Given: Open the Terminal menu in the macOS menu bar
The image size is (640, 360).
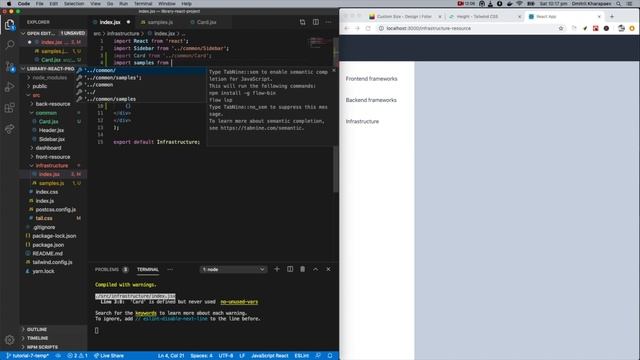Looking at the screenshot, I should [x=143, y=4].
